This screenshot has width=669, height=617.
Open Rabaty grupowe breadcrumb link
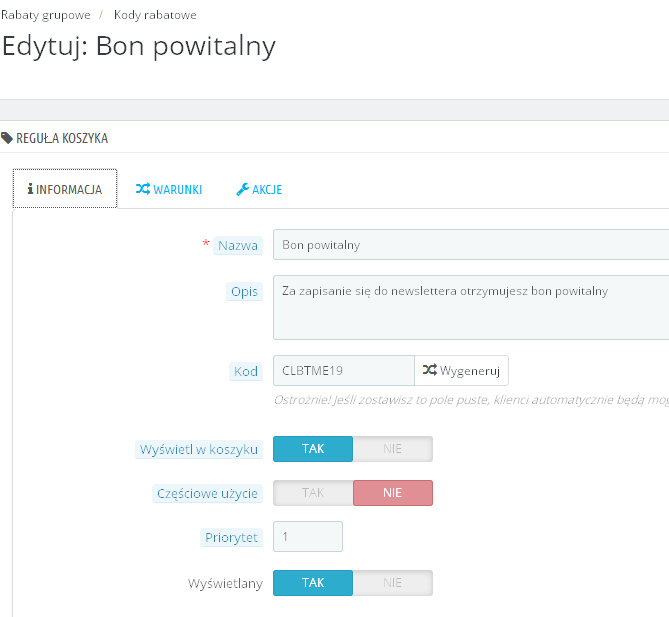[46, 15]
